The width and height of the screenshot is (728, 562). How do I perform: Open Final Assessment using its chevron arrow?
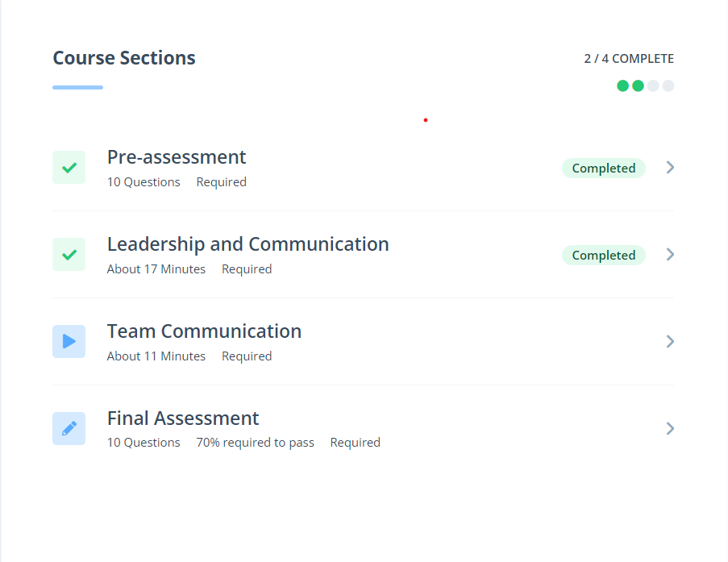pyautogui.click(x=670, y=428)
